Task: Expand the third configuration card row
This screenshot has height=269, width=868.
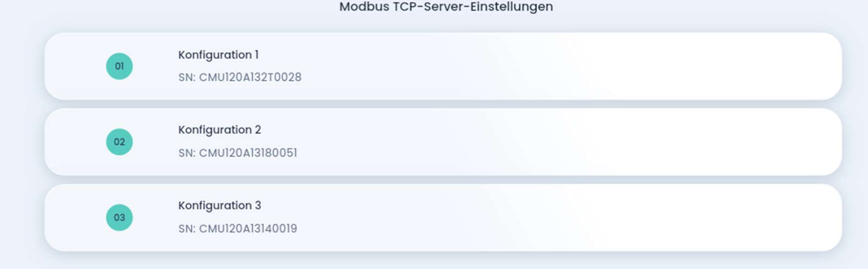Action: pyautogui.click(x=443, y=218)
